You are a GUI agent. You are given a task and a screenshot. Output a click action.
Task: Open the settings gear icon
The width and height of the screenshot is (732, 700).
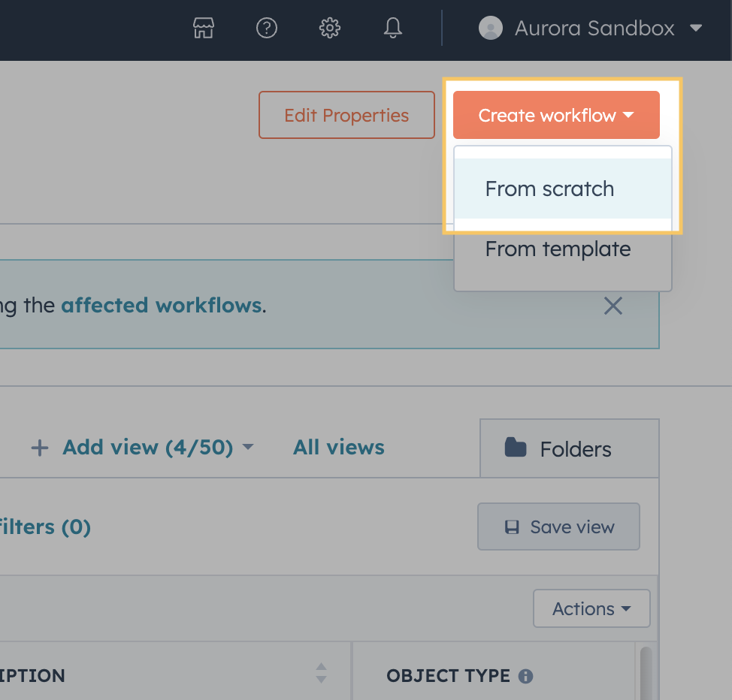(x=330, y=28)
